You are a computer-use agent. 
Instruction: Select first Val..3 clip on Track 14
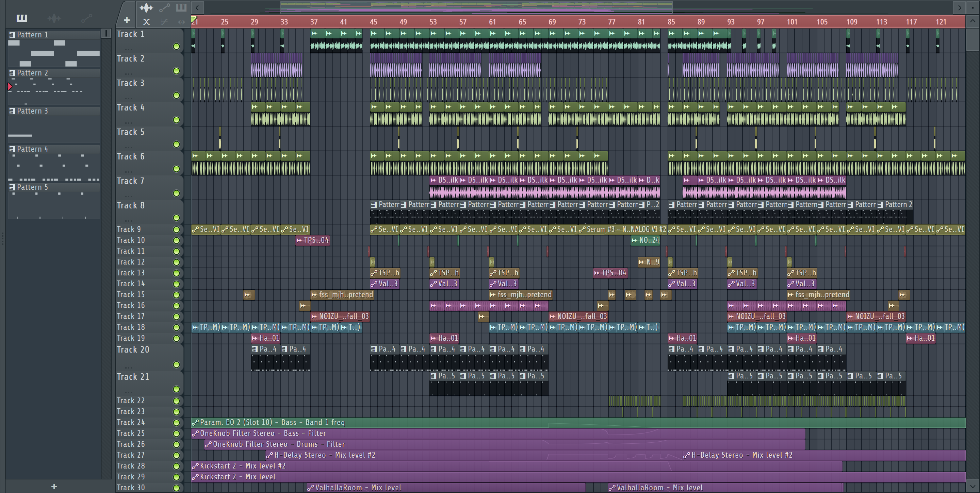tap(385, 284)
